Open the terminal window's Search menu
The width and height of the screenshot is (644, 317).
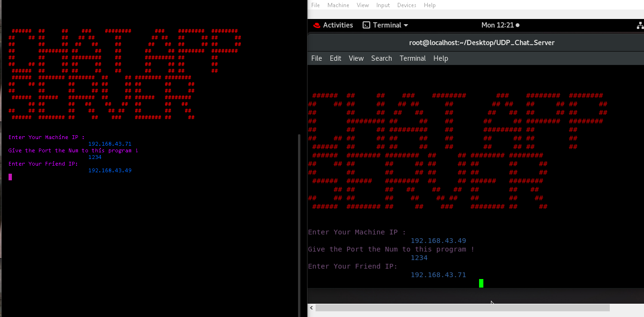382,58
